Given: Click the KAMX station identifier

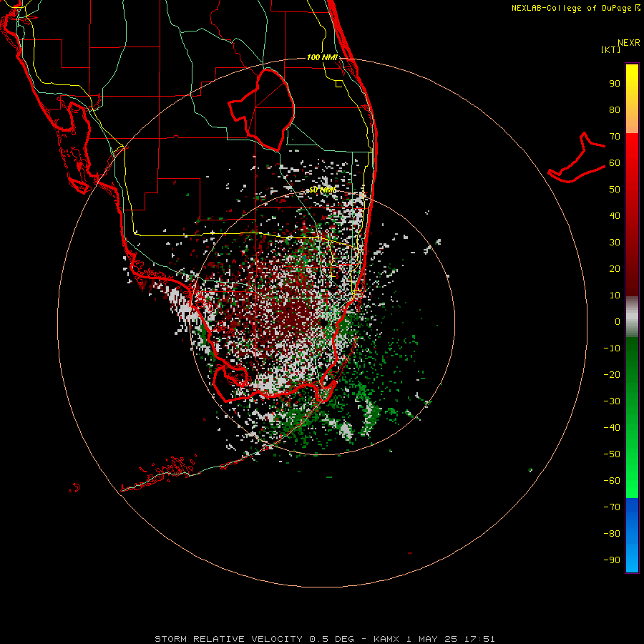Looking at the screenshot, I should 386,639.
